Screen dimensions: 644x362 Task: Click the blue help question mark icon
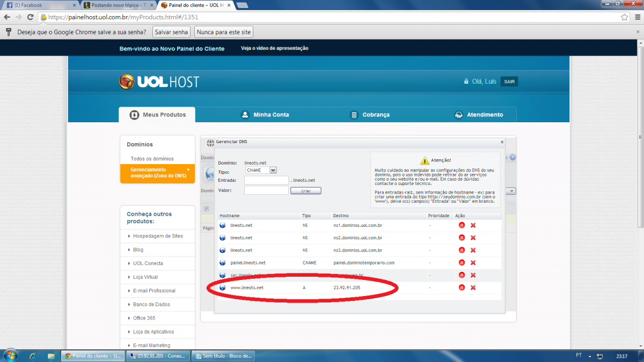[513, 158]
